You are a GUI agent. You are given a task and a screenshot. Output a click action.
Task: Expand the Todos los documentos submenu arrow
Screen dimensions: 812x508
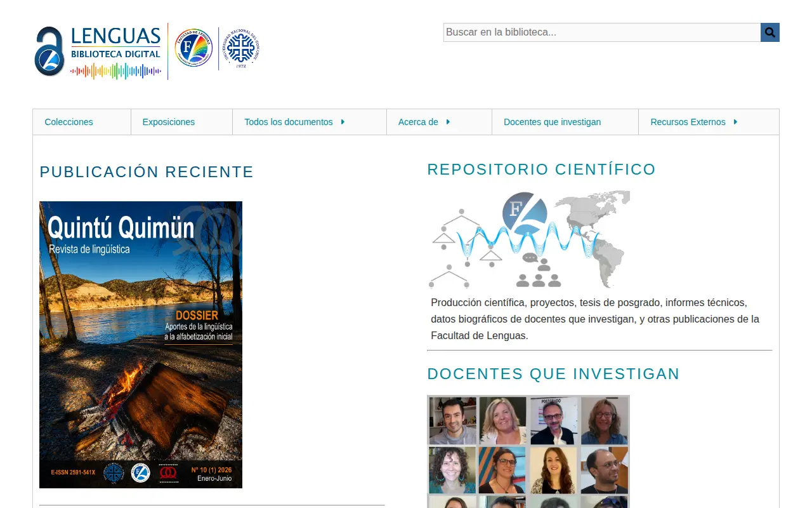point(343,122)
